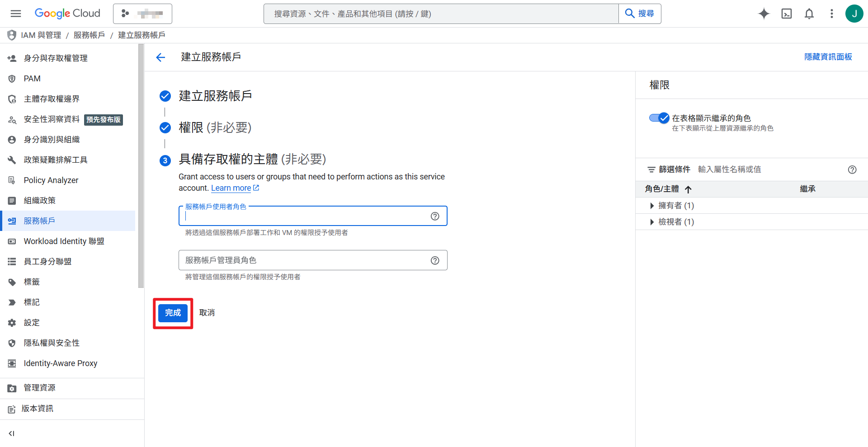The height and width of the screenshot is (447, 868).
Task: Select Workload Identity 聯盟 in sidebar
Action: click(64, 241)
